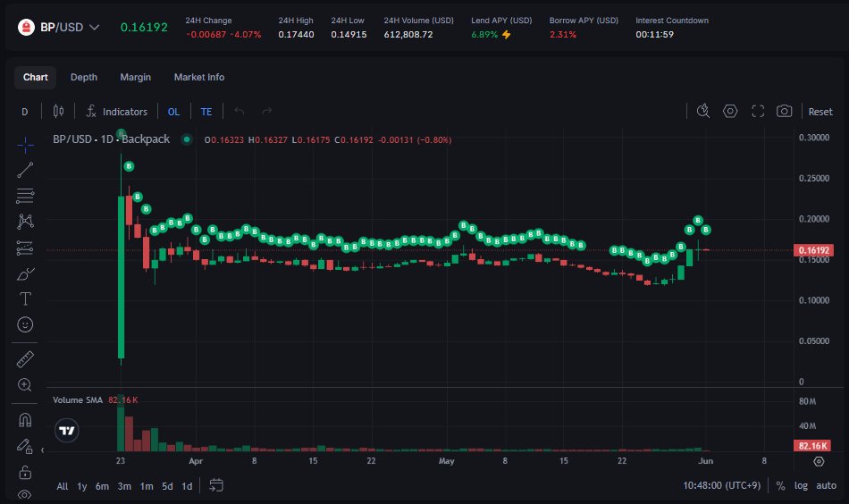Click the 24H Volume value 612,808.72
The width and height of the screenshot is (849, 504).
pos(408,35)
